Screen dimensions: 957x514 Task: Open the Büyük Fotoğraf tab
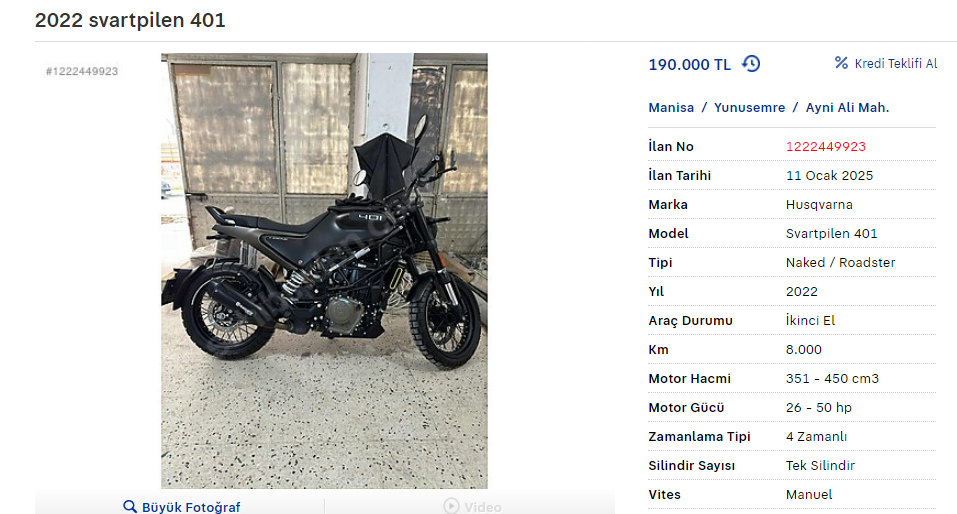click(180, 506)
